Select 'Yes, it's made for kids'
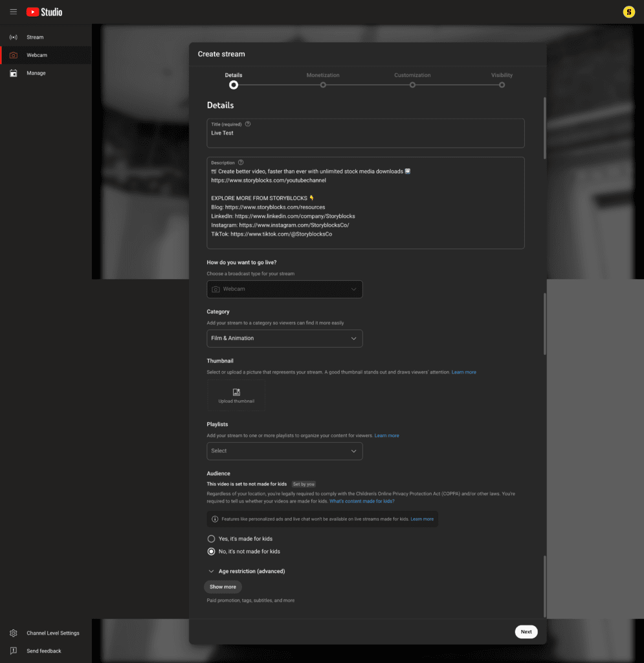 (211, 538)
